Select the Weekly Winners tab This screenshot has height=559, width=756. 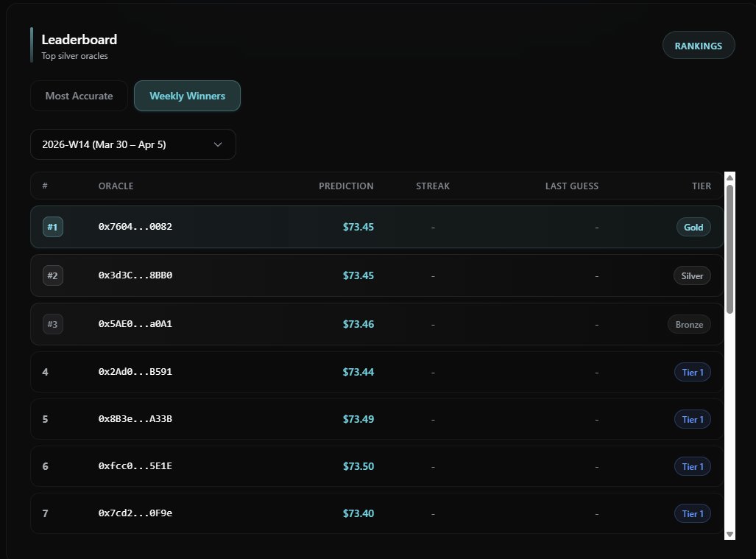(x=187, y=96)
